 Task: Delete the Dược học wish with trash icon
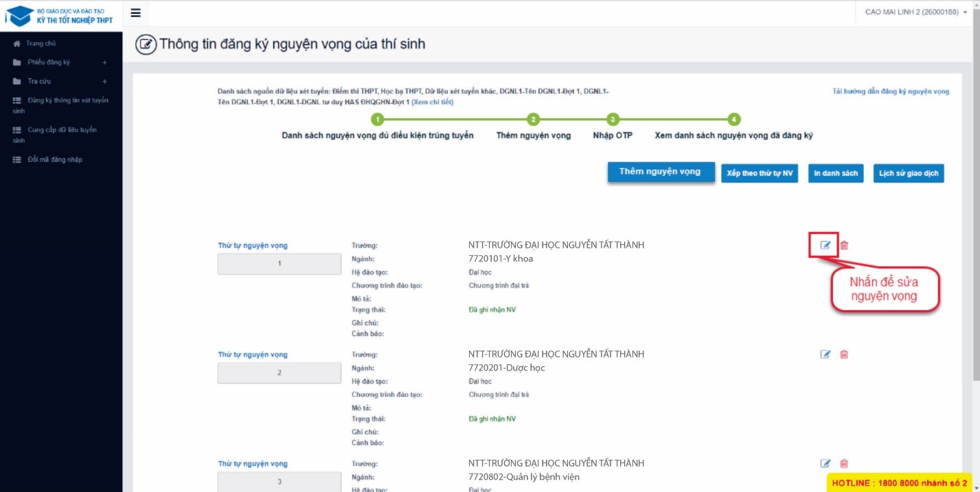pos(844,354)
